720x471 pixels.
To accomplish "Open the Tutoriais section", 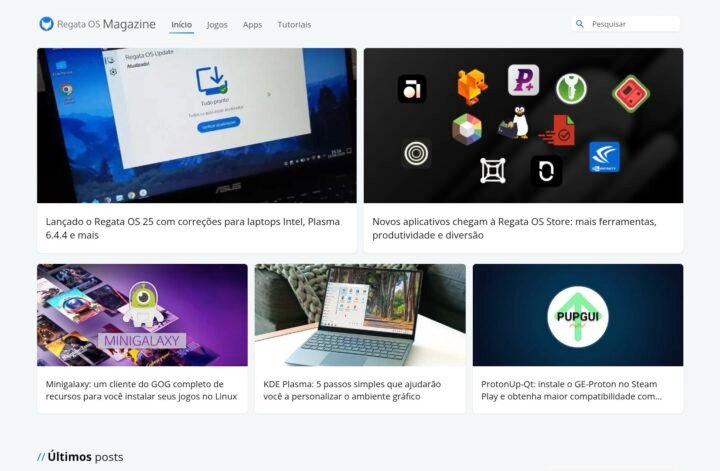I will [294, 24].
